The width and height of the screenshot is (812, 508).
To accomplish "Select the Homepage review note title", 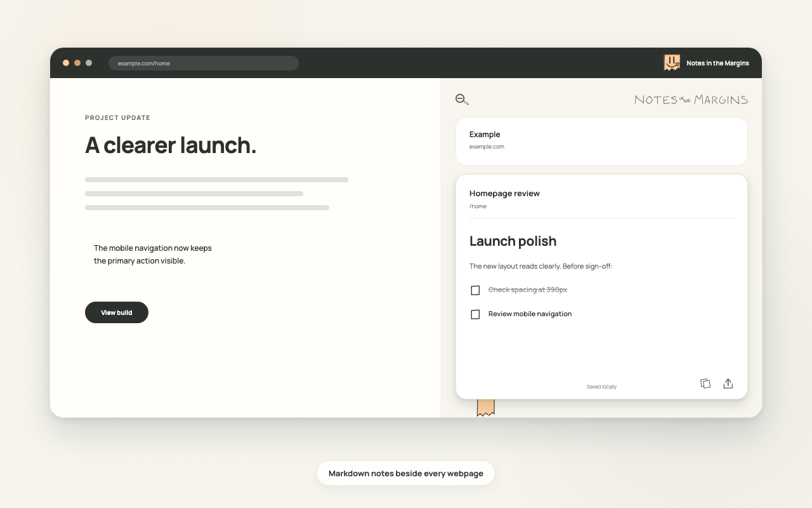I will click(x=504, y=194).
